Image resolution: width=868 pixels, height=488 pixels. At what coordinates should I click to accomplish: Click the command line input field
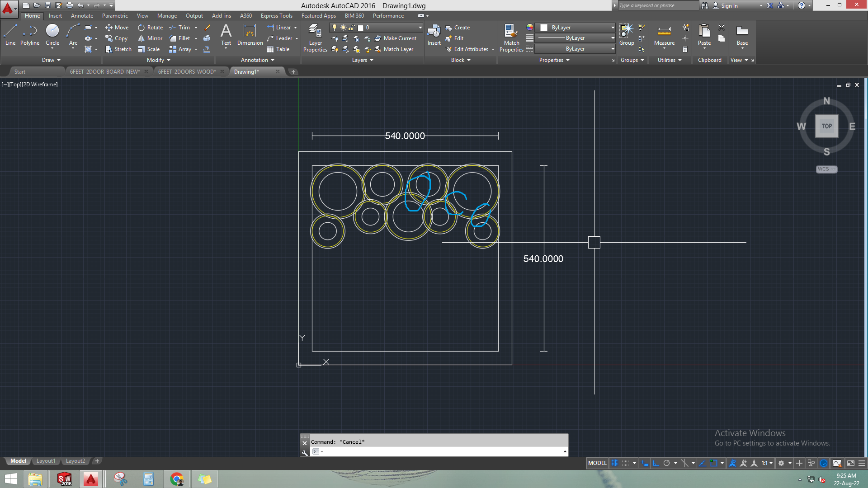(441, 451)
